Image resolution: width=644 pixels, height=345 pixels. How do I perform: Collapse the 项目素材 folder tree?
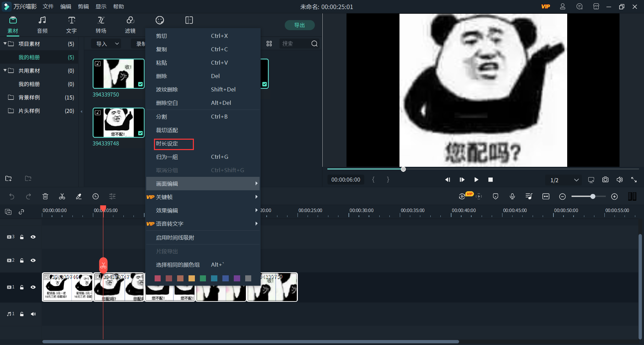pyautogui.click(x=5, y=44)
